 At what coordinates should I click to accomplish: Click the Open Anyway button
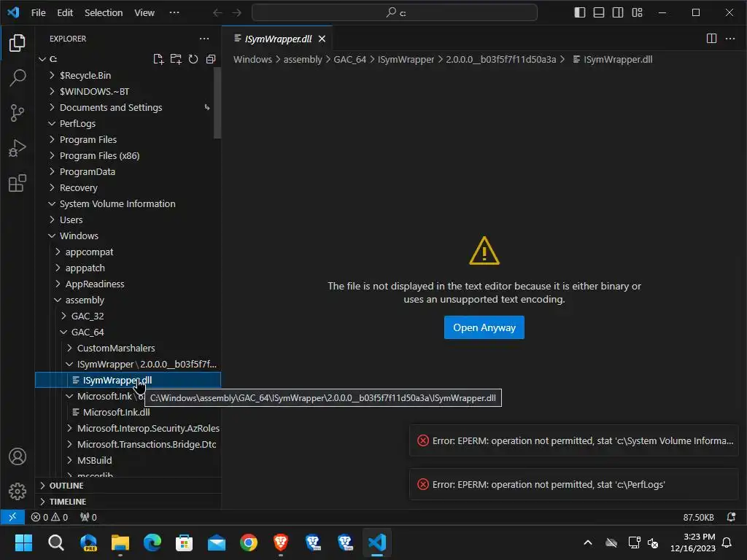click(x=484, y=327)
